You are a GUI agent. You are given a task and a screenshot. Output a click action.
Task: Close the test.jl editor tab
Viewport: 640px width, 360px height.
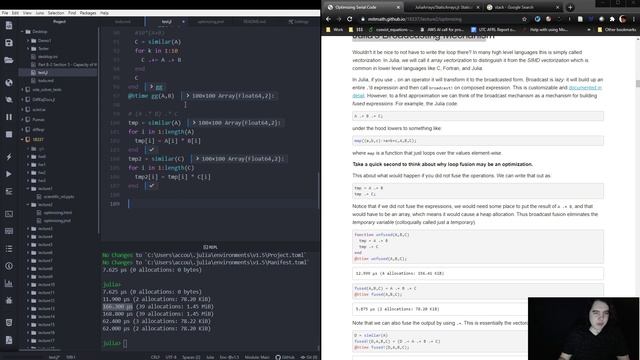tap(183, 22)
